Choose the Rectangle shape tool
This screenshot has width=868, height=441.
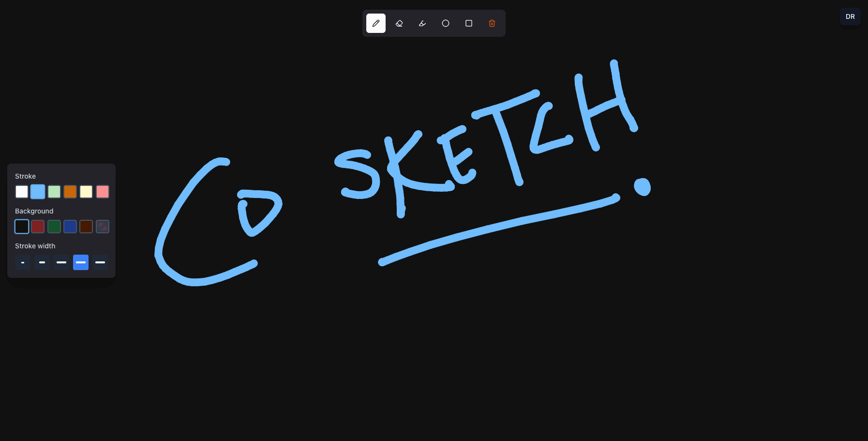[x=469, y=23]
